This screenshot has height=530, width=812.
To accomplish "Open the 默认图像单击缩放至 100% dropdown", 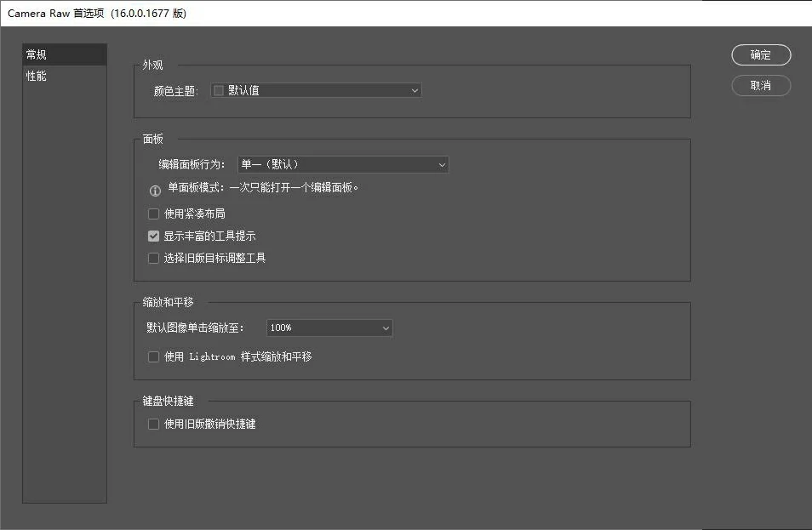I will (329, 328).
